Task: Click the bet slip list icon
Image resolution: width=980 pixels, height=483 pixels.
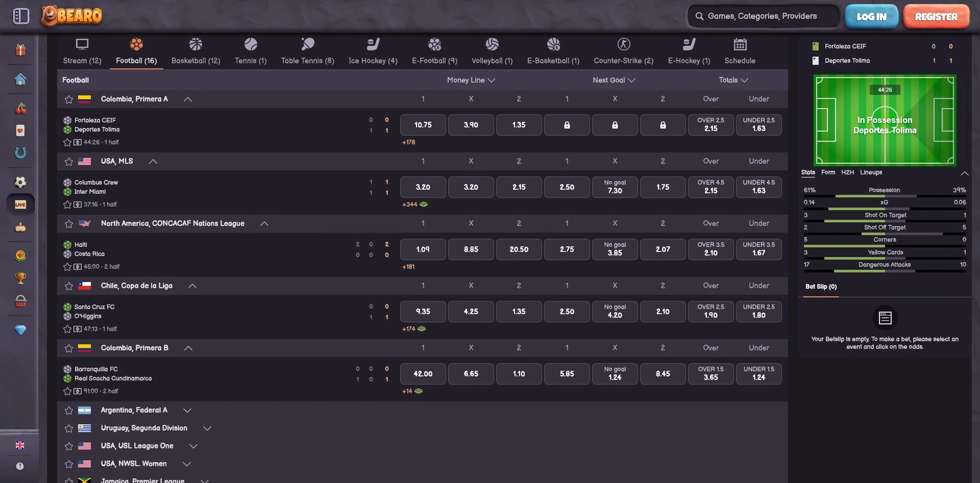Action: point(885,318)
